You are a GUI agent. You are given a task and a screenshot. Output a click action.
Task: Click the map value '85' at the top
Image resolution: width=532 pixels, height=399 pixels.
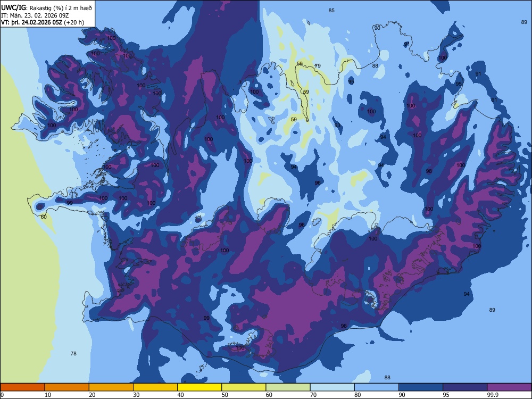[x=331, y=11]
